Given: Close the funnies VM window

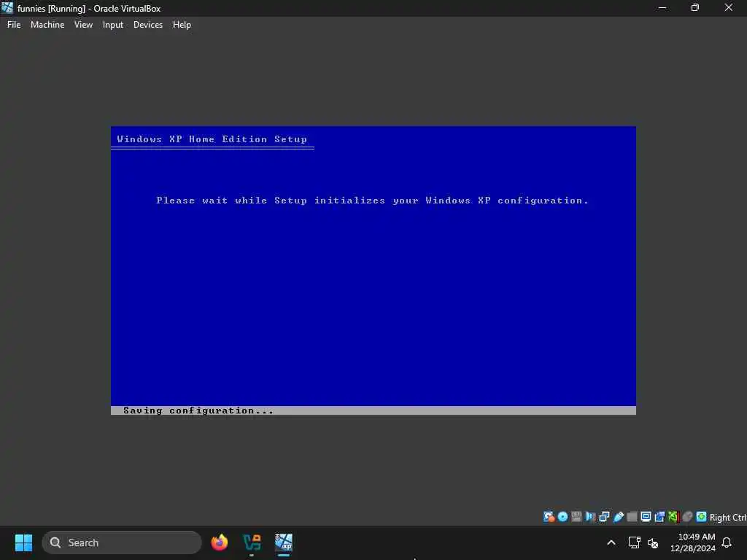Looking at the screenshot, I should [729, 7].
